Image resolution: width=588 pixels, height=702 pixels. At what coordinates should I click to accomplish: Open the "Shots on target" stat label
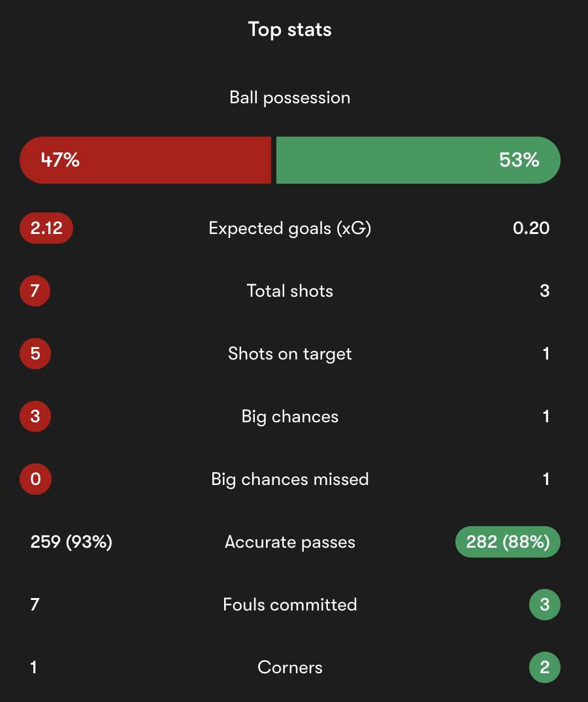coord(290,354)
